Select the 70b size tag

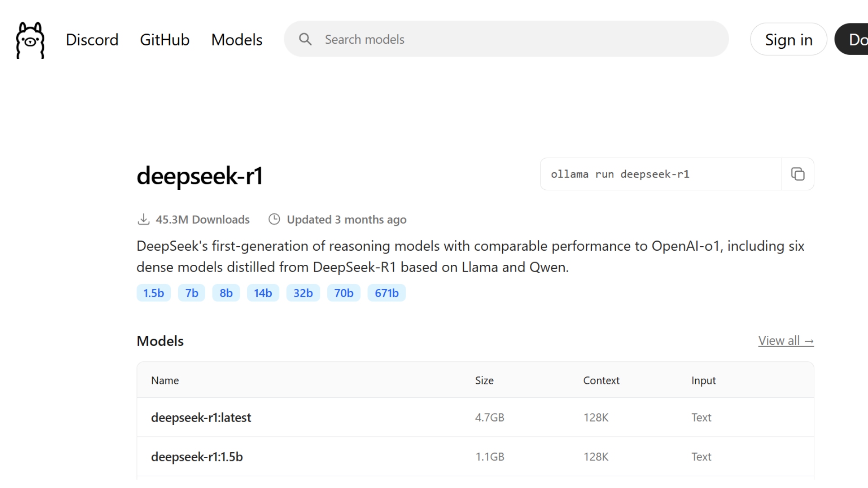click(344, 293)
